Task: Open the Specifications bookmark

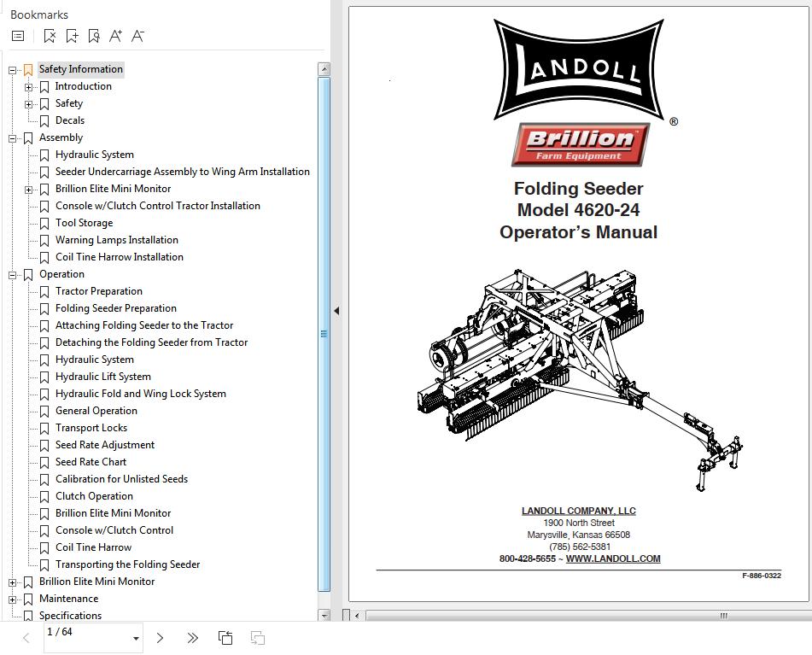Action: pyautogui.click(x=70, y=616)
